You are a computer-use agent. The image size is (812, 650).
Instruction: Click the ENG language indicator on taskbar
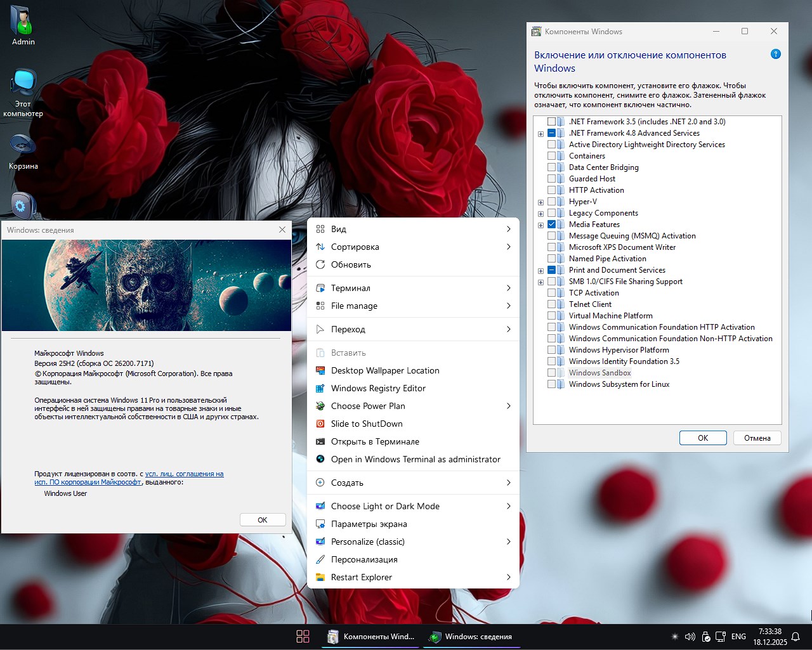(x=738, y=636)
